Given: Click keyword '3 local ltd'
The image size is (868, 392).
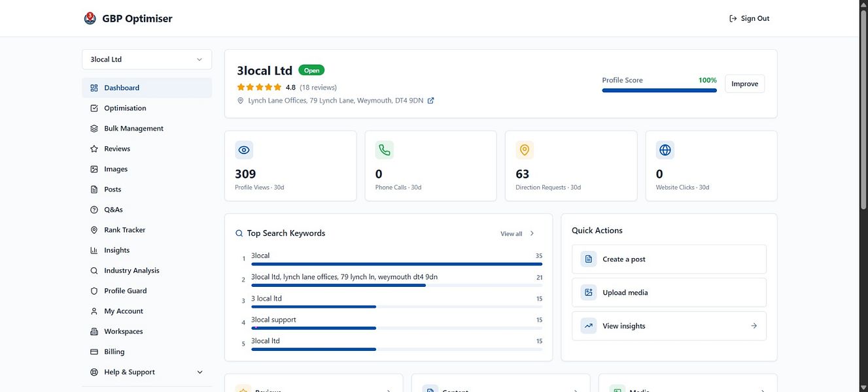Looking at the screenshot, I should click(x=266, y=299).
